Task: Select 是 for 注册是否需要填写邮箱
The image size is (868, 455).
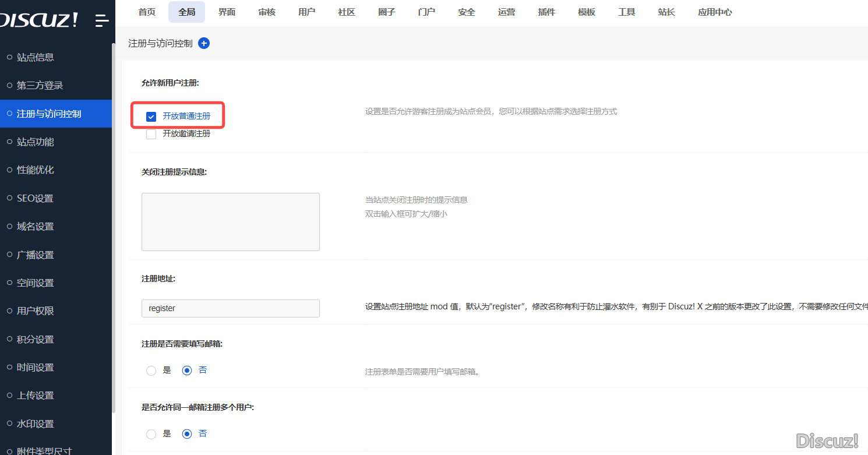Action: pyautogui.click(x=151, y=371)
